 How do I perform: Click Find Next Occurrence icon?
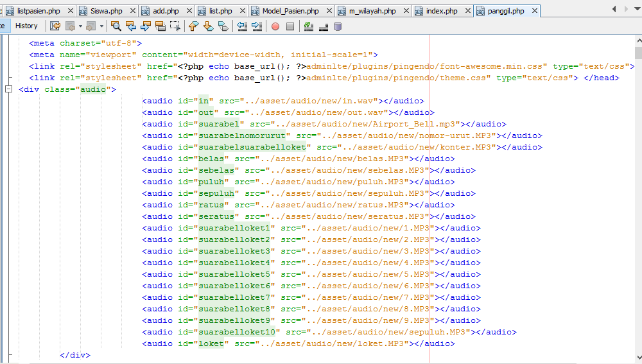tap(146, 26)
